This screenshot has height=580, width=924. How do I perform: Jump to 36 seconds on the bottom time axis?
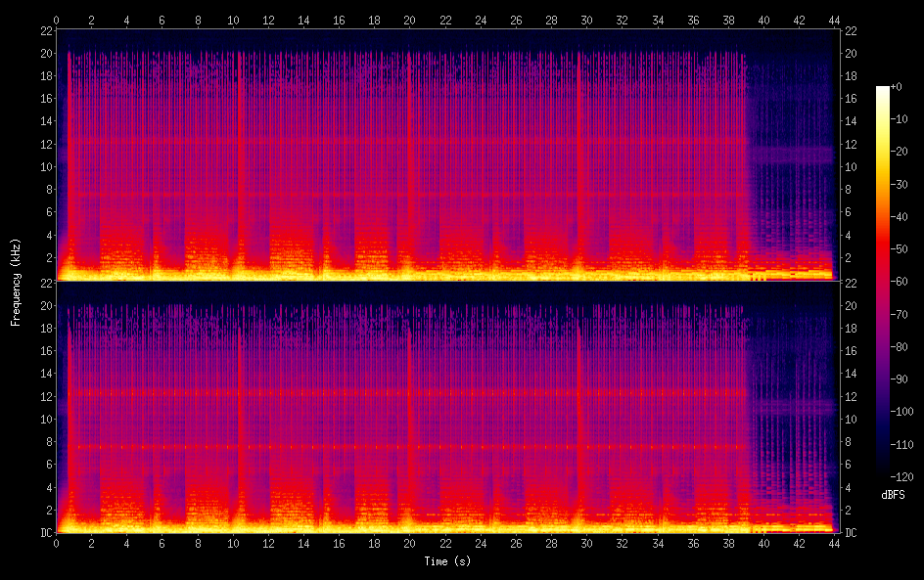pyautogui.click(x=693, y=542)
